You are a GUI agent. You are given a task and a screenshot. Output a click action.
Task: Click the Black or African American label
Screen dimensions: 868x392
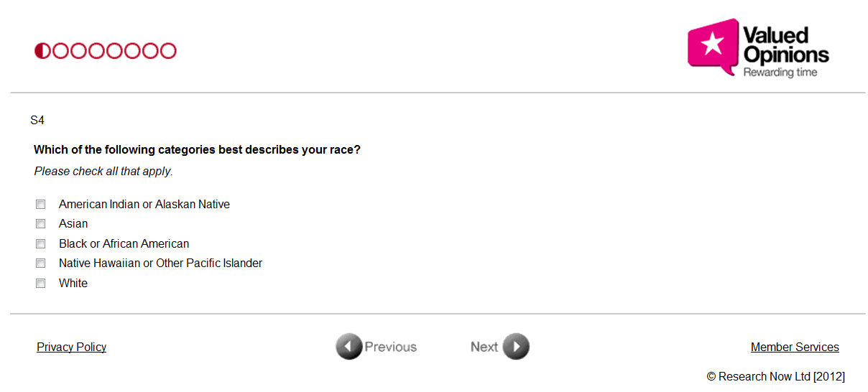point(124,244)
